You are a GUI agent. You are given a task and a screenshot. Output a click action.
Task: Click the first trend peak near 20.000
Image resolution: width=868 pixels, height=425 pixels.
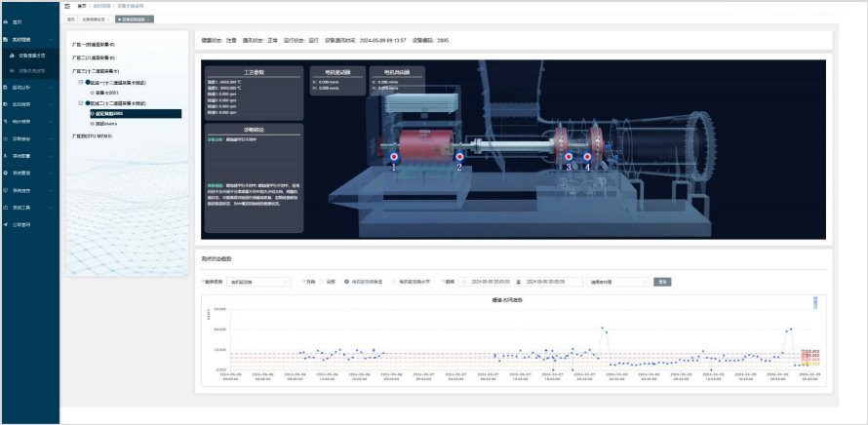[603, 328]
